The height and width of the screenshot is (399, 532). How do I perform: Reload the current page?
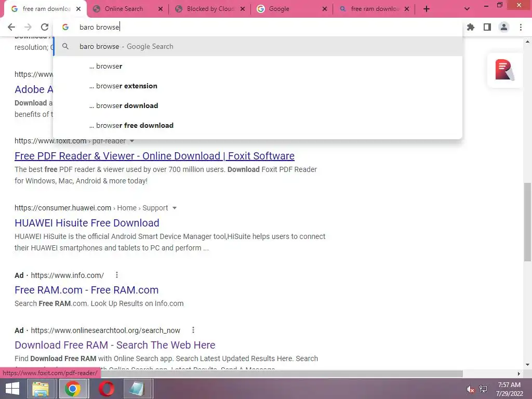point(45,27)
